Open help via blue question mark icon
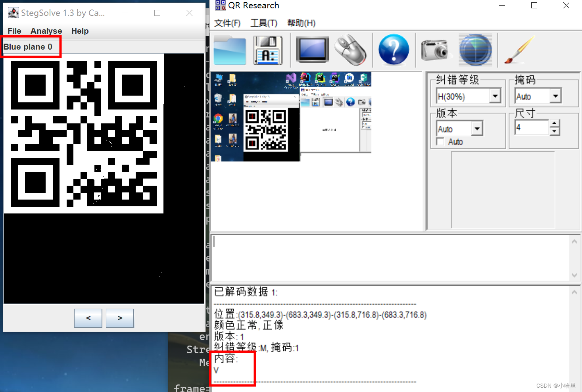Screen dimensions: 582x392 [394, 50]
